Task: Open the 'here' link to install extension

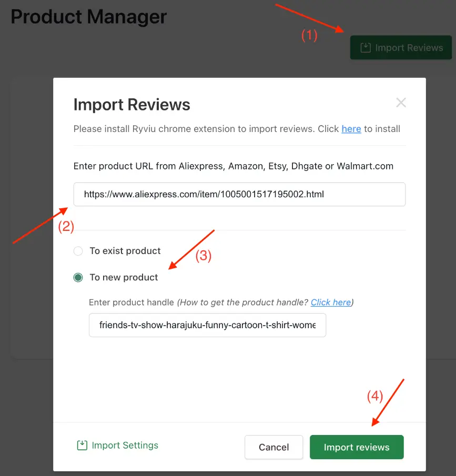Action: tap(351, 129)
